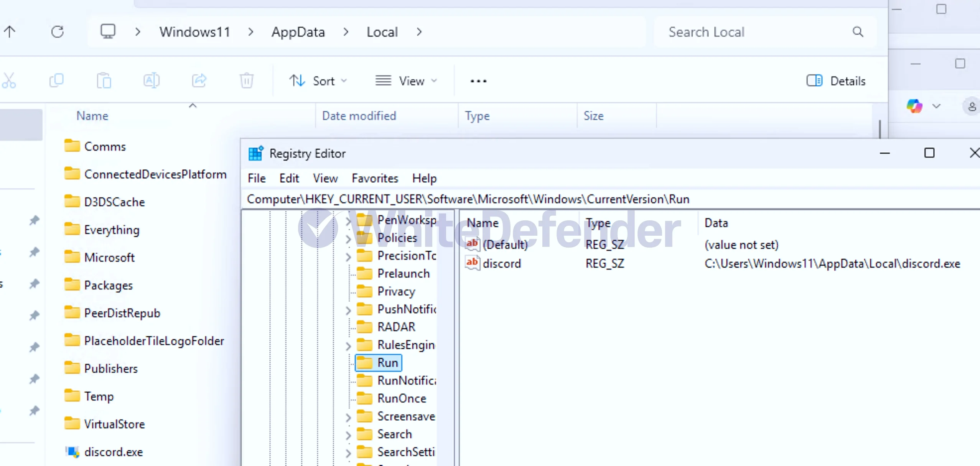Select the RunOnce registry key
Screen dimensions: 980x466
[401, 398]
